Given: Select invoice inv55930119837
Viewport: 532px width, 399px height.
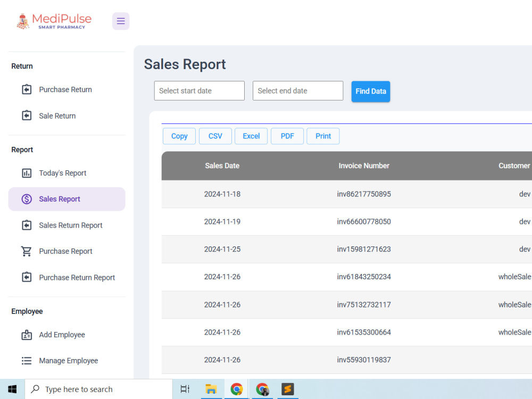Looking at the screenshot, I should point(364,360).
